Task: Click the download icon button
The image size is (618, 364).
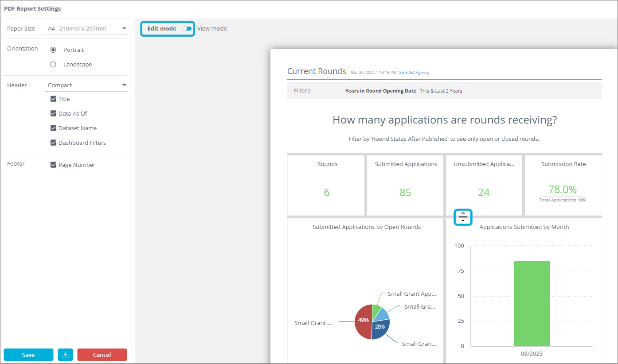Action: coord(65,355)
